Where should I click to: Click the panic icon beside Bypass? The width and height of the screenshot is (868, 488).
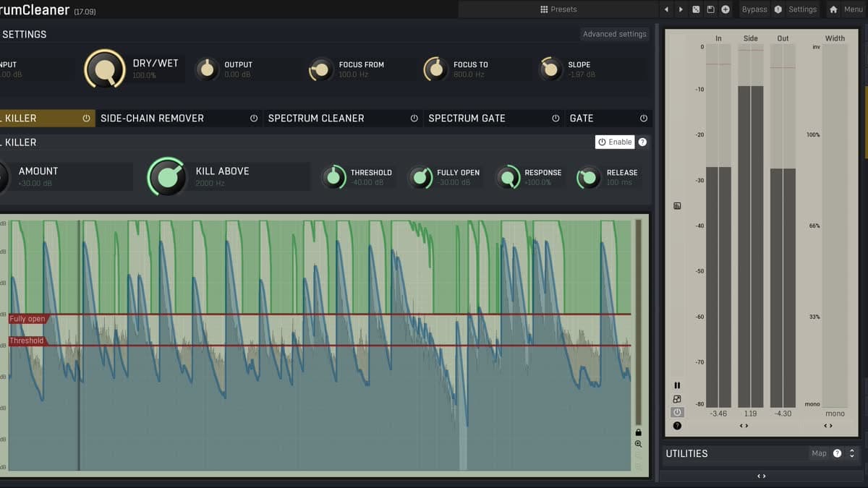(x=778, y=9)
